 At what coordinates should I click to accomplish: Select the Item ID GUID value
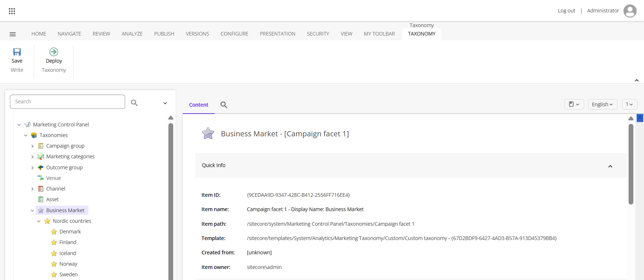coord(298,195)
